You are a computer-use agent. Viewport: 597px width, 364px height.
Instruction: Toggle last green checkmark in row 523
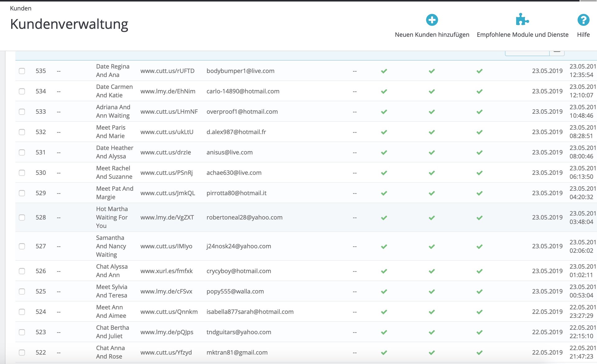click(x=479, y=332)
